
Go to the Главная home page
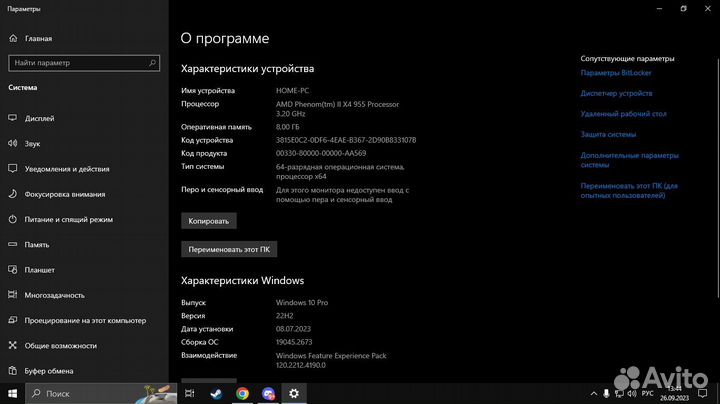[x=39, y=39]
